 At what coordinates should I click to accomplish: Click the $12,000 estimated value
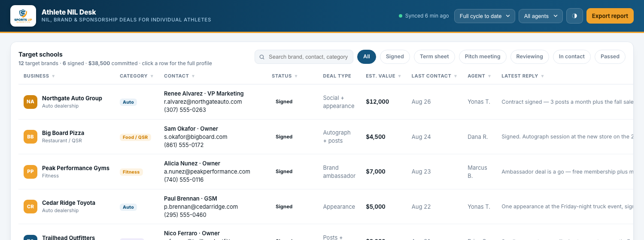[377, 102]
